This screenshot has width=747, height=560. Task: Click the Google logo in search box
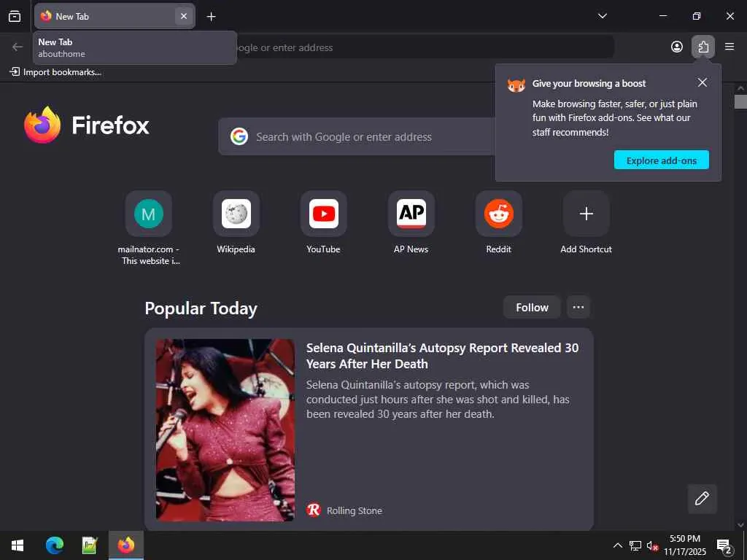tap(239, 136)
